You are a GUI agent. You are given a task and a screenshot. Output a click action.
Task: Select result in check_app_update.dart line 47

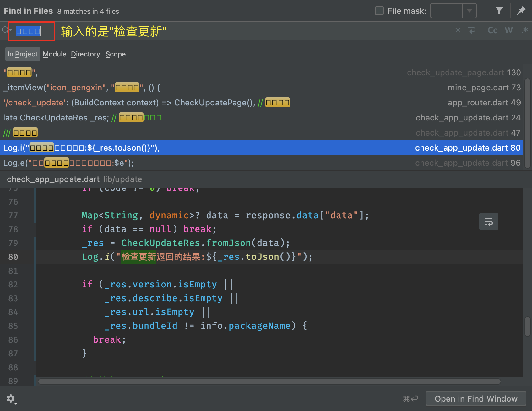pyautogui.click(x=262, y=133)
